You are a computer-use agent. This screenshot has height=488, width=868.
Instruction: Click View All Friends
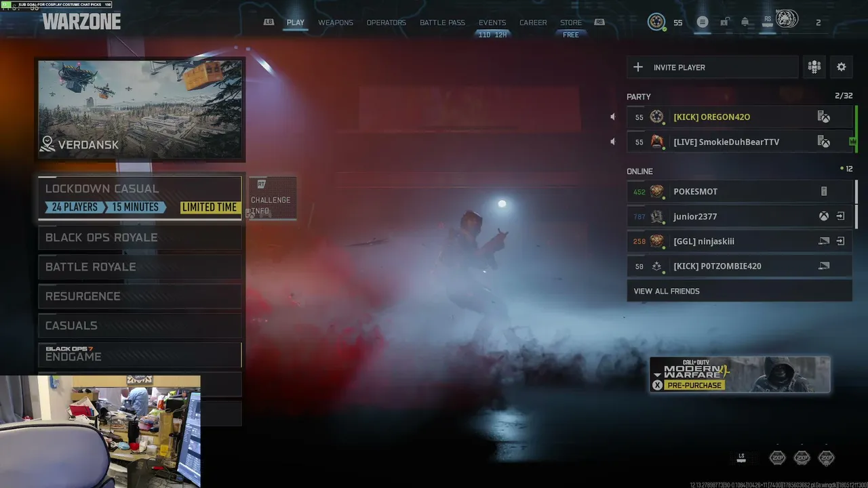[x=739, y=291]
